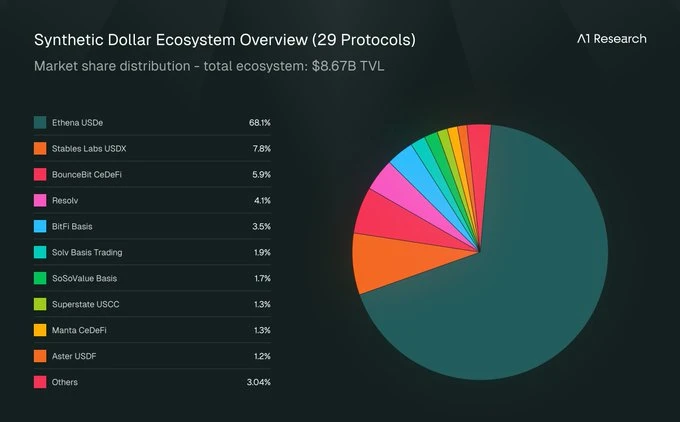
Task: Click the Synthetic Dollar Ecosystem Overview title
Action: click(225, 40)
